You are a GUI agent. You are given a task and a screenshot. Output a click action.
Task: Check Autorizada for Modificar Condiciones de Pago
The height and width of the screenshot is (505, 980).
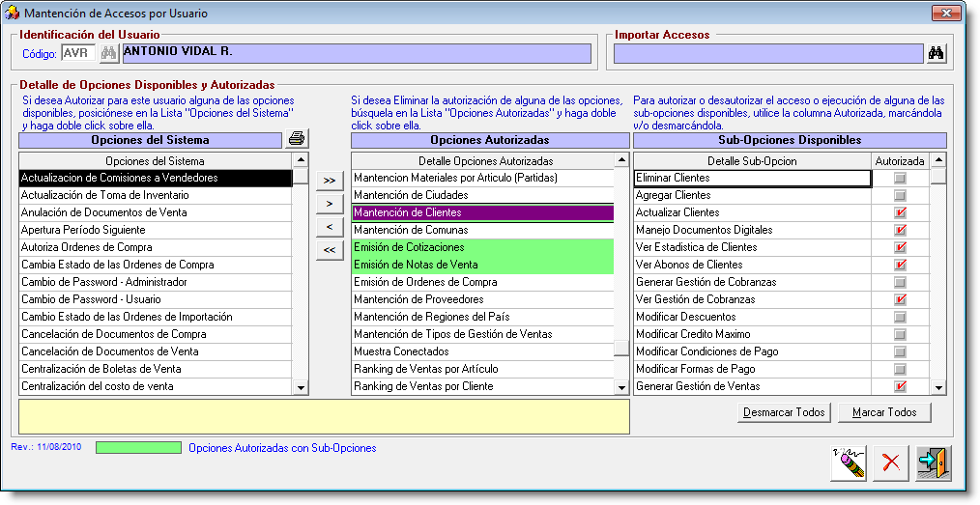point(900,352)
